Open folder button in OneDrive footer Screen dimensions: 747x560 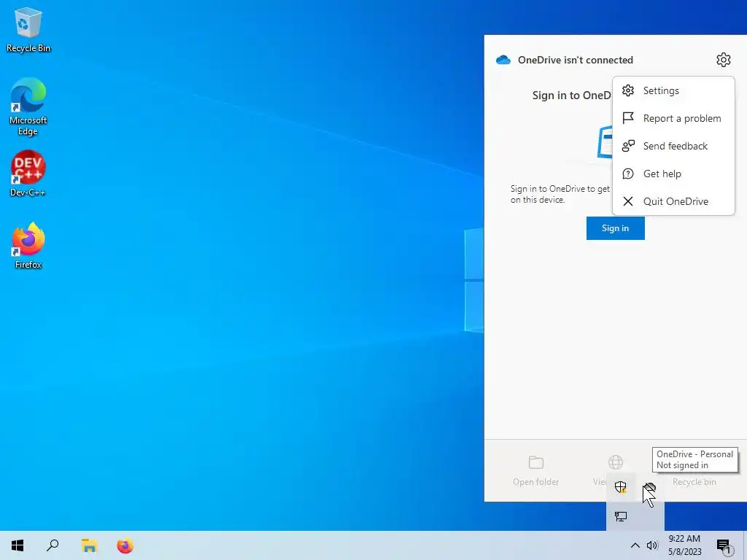point(536,470)
